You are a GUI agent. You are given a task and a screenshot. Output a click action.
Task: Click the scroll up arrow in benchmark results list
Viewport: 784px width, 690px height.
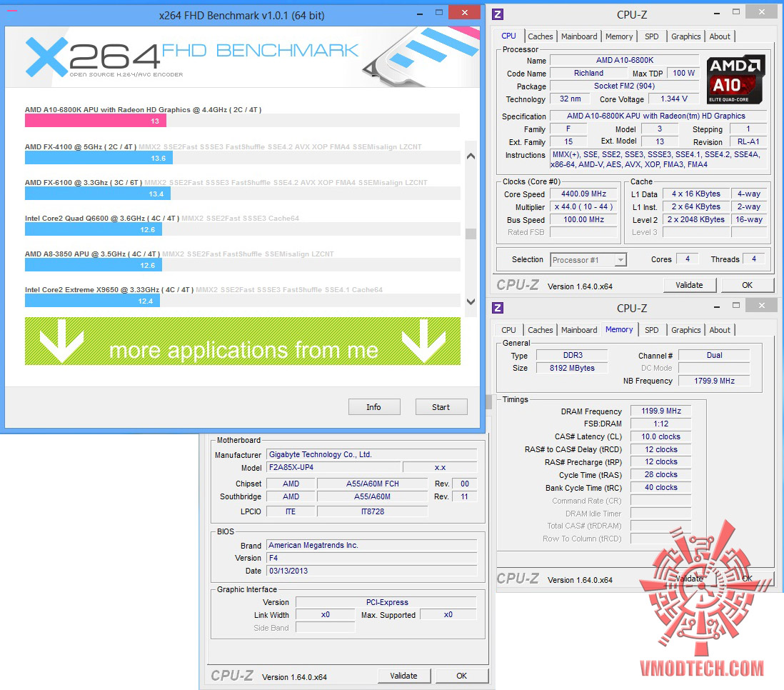[x=471, y=156]
